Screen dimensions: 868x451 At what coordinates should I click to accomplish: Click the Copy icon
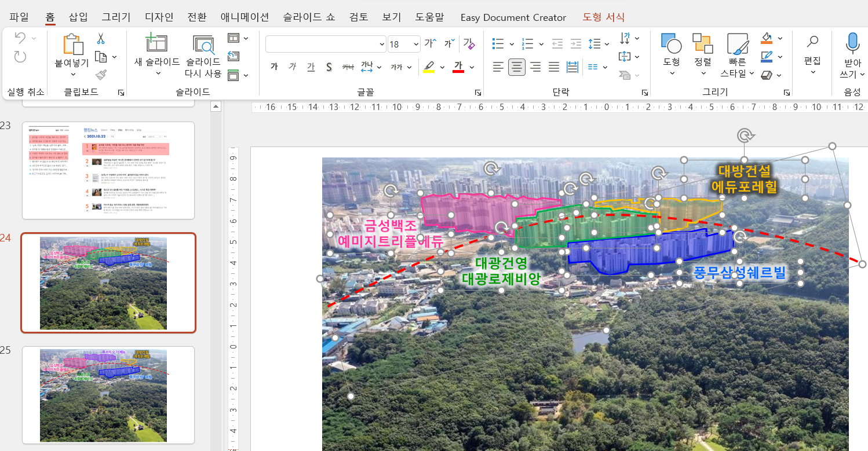point(101,57)
